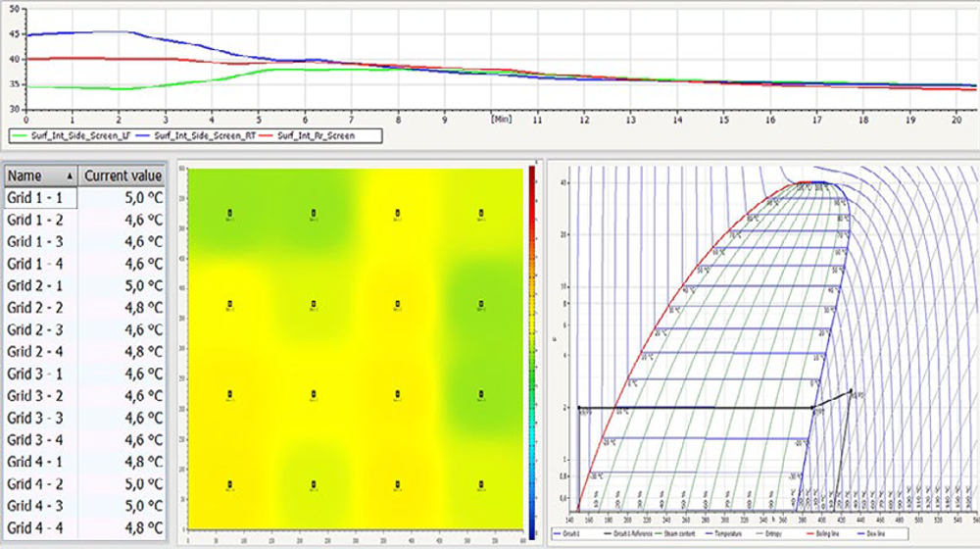Select the Grid 2 - 2 row name

tap(35, 308)
